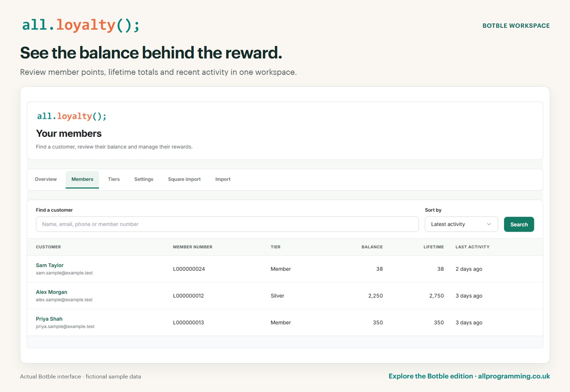Click the green Search button

click(x=519, y=225)
